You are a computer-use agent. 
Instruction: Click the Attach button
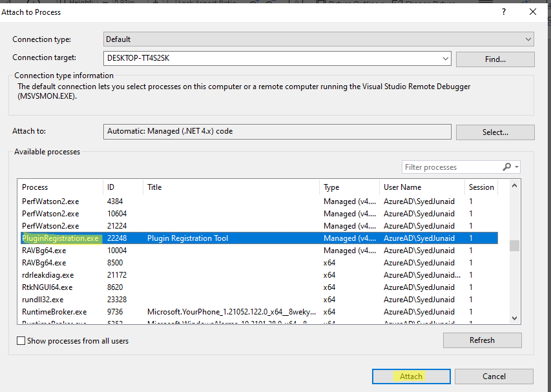pos(411,377)
